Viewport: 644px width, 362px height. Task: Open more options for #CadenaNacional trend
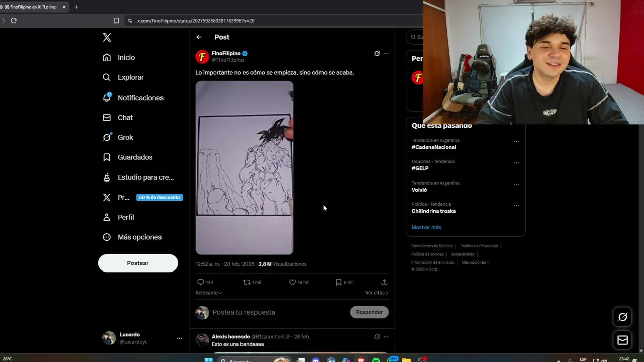point(516,142)
